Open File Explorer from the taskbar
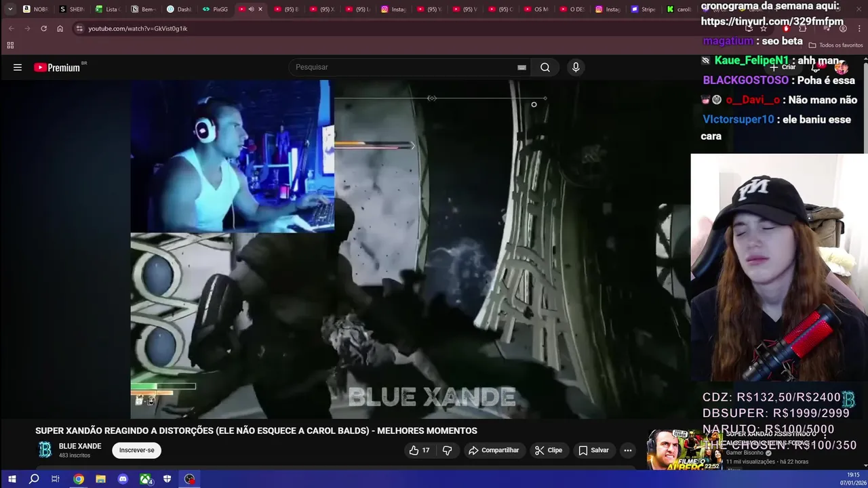The height and width of the screenshot is (488, 868). coord(100,479)
